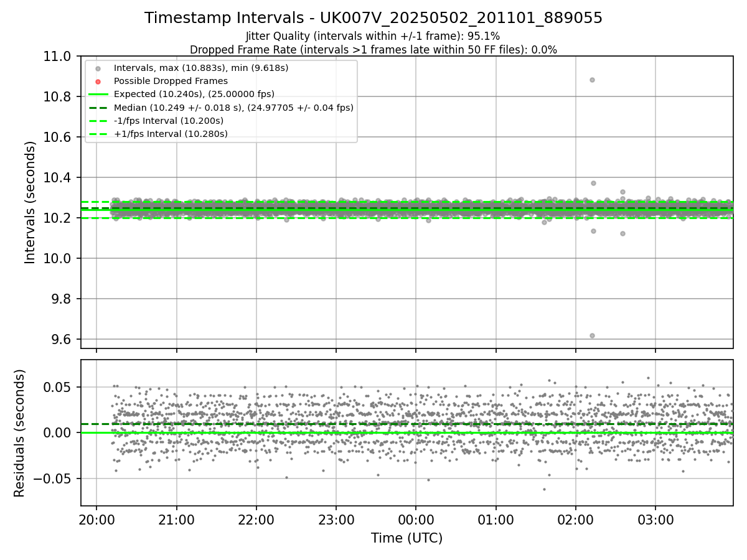Screen dimensions: 747x560
Task: Click the Possible Dropped Frames legend entry
Action: [x=171, y=81]
